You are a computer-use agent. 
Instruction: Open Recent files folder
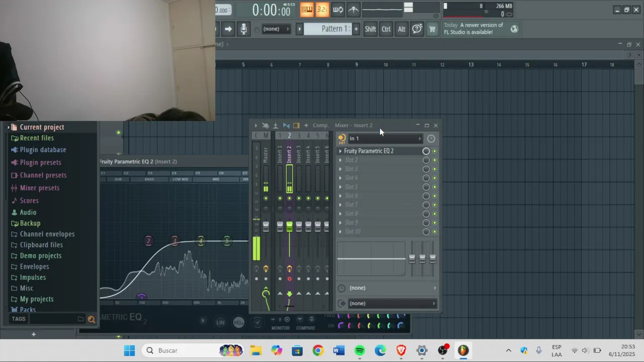pos(37,138)
